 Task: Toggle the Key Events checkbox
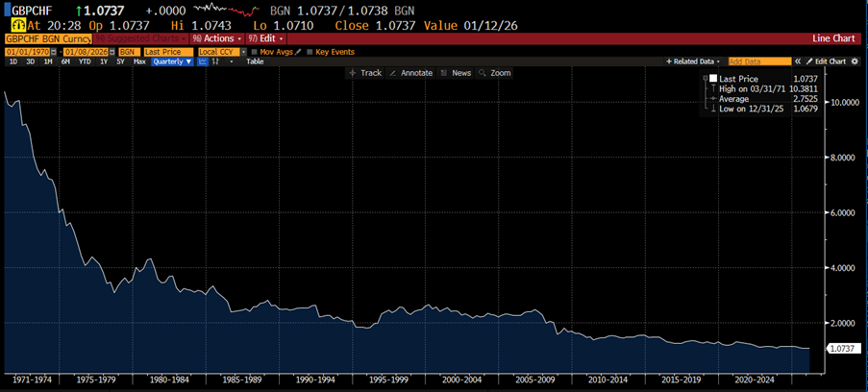click(x=310, y=51)
